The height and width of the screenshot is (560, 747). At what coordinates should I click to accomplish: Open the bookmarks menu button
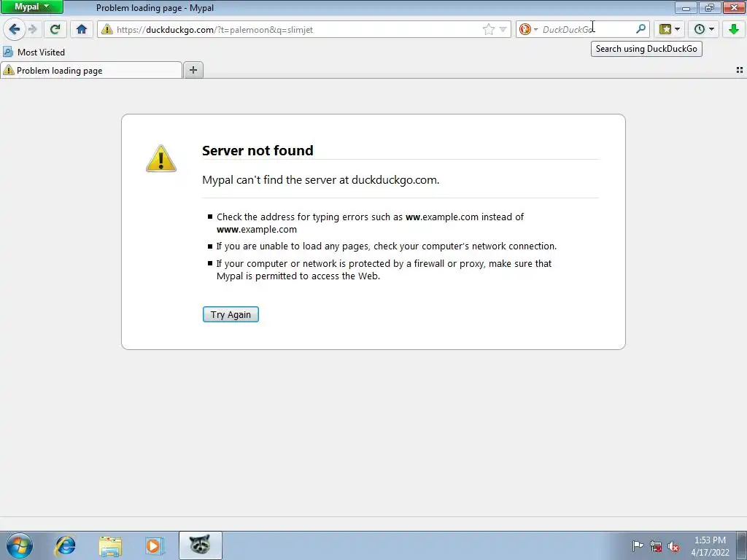pyautogui.click(x=669, y=29)
